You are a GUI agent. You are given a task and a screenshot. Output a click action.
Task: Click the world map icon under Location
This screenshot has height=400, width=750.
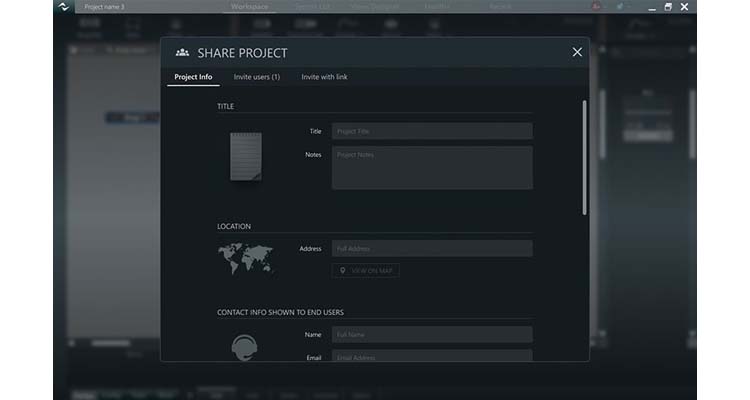click(245, 260)
